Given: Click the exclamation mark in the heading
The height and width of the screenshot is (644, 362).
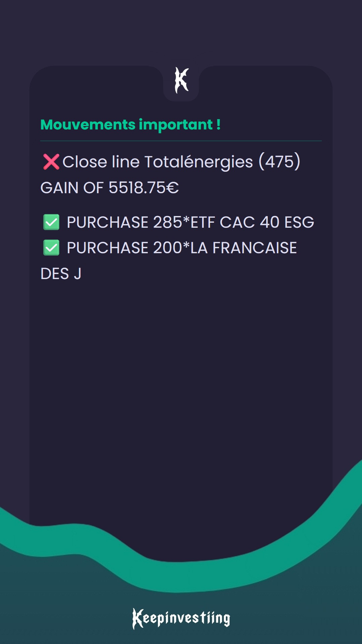Looking at the screenshot, I should (x=218, y=124).
